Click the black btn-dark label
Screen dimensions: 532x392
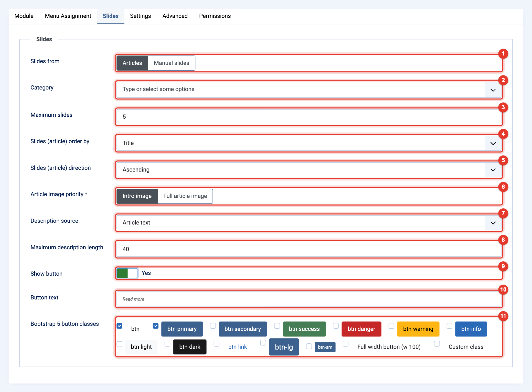click(190, 347)
